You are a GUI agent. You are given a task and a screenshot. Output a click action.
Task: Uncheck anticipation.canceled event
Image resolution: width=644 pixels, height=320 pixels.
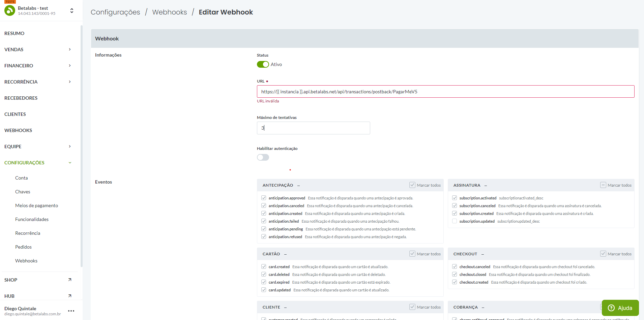[264, 205]
